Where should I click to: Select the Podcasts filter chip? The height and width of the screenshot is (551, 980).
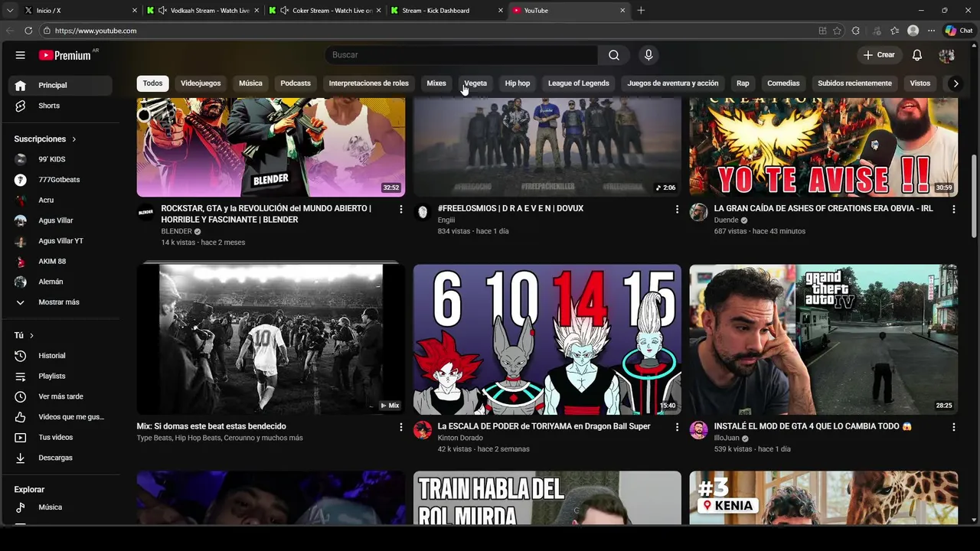296,83
